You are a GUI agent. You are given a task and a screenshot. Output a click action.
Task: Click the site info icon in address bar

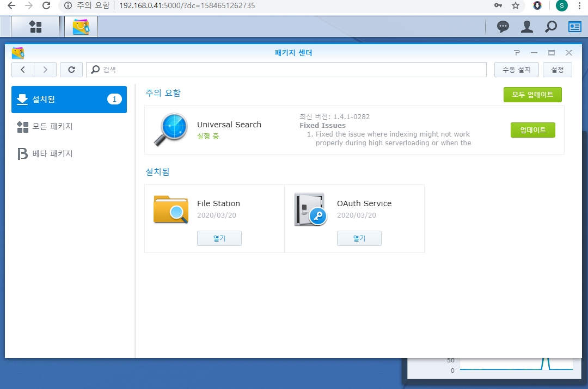pyautogui.click(x=68, y=5)
